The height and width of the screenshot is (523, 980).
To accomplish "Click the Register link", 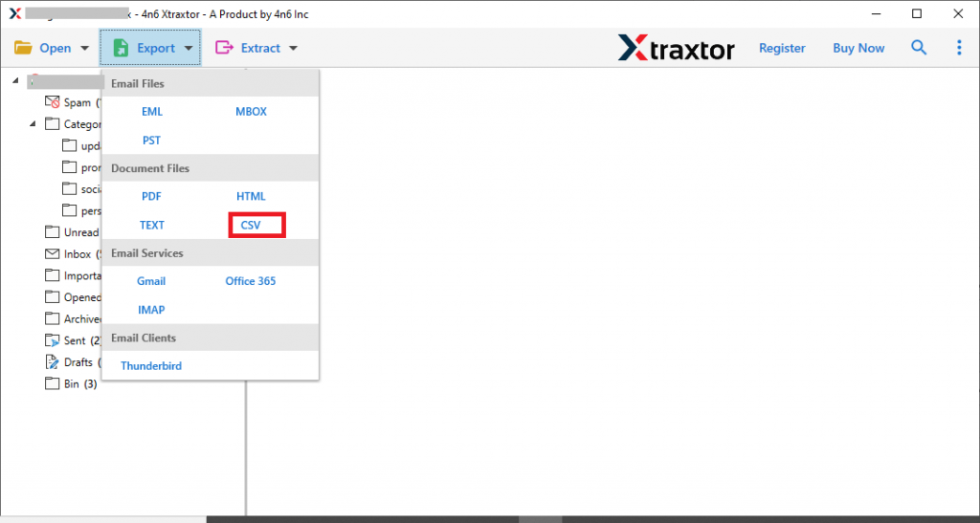I will 782,48.
